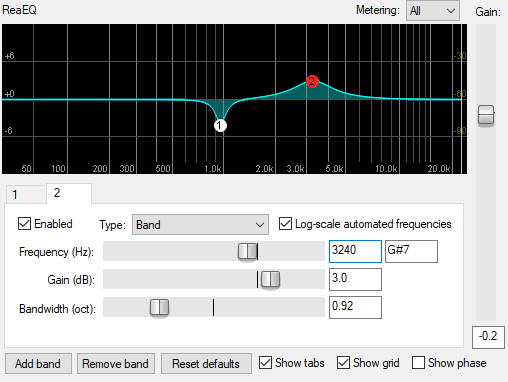Click the master Gain vertical slider handle

tap(486, 115)
